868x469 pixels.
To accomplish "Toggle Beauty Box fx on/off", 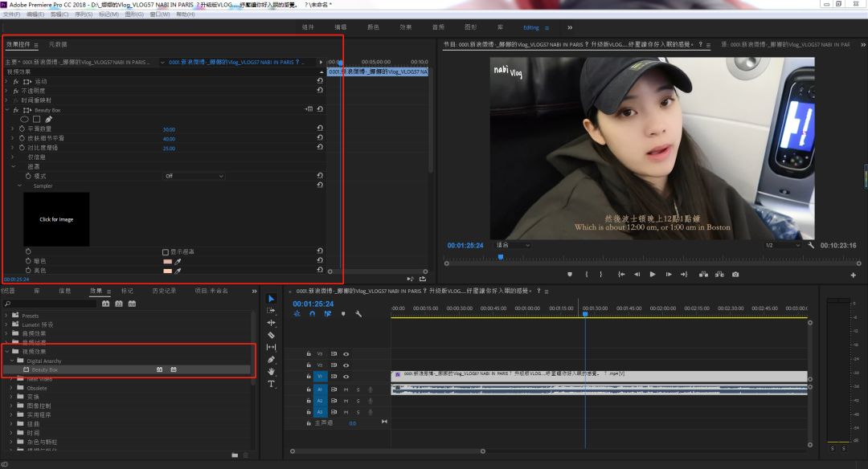I will tap(16, 110).
